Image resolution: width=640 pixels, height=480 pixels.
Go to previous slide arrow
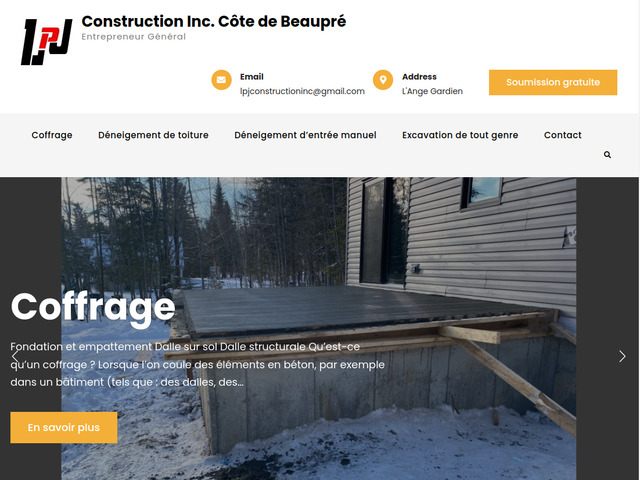(15, 356)
